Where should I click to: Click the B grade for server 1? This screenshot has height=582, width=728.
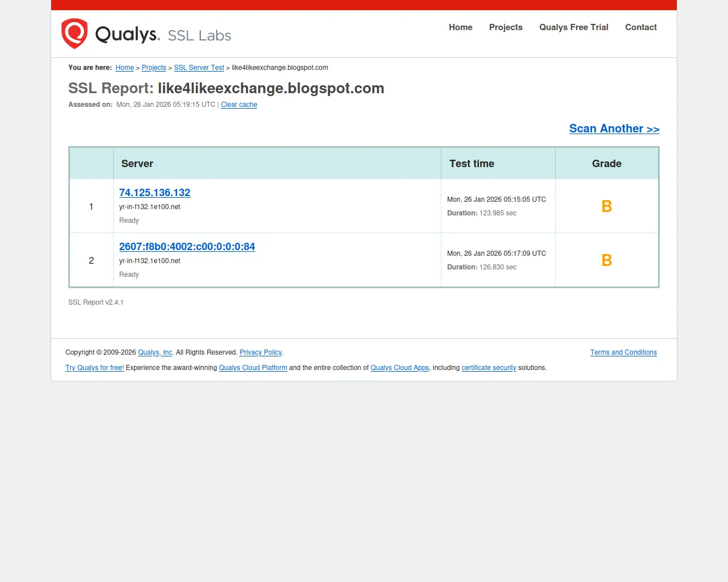(x=606, y=206)
